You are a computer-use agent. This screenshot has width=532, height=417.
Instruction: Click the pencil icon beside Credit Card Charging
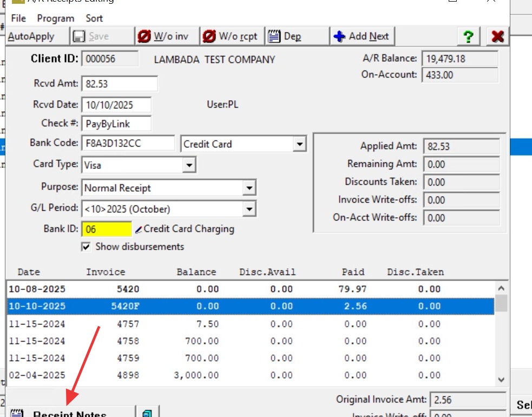point(139,230)
